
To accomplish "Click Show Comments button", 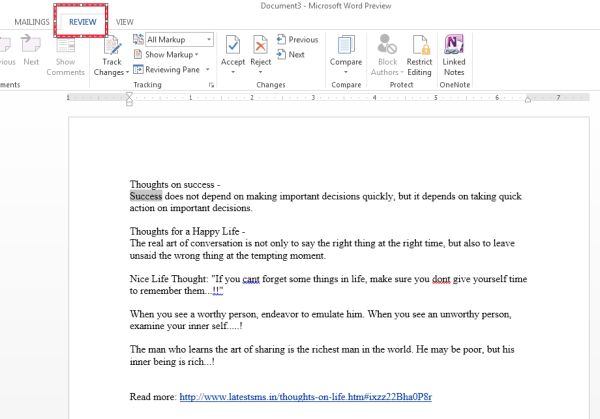I will click(x=65, y=55).
